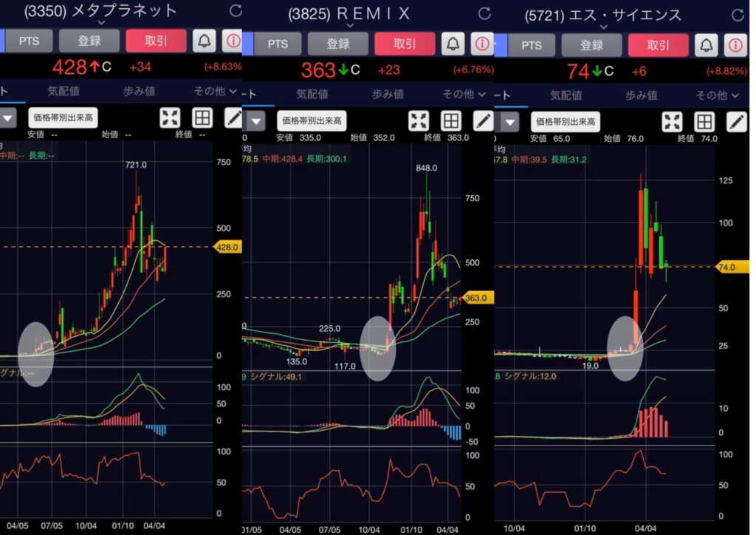Click the 19.0 low price label
Viewport: 756px width, 535px height.
[590, 366]
